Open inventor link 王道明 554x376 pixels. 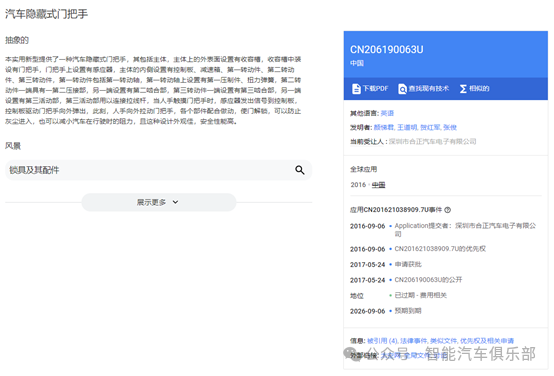point(407,127)
